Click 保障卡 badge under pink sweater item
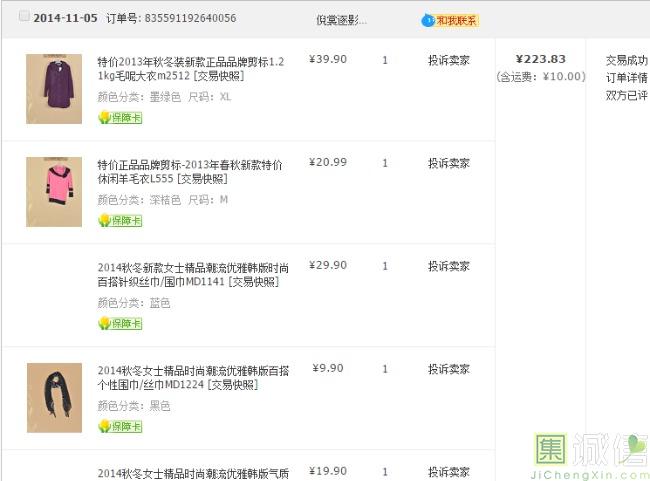The height and width of the screenshot is (481, 650). point(120,220)
